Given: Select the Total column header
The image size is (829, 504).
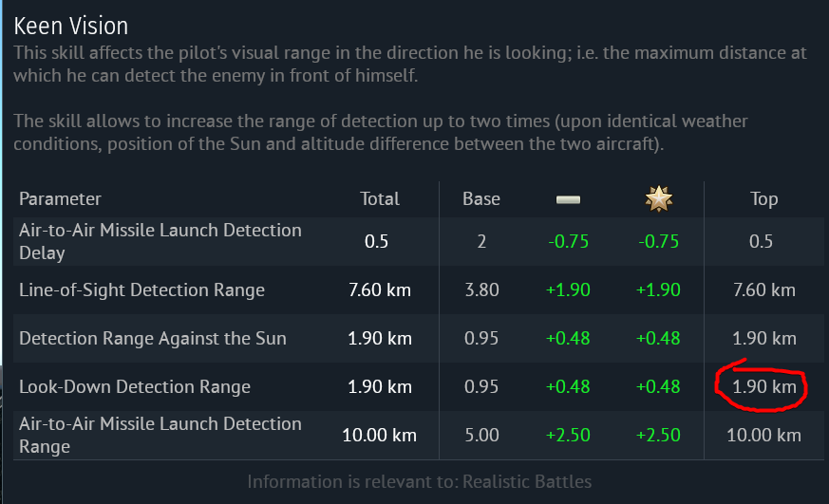Looking at the screenshot, I should (380, 199).
